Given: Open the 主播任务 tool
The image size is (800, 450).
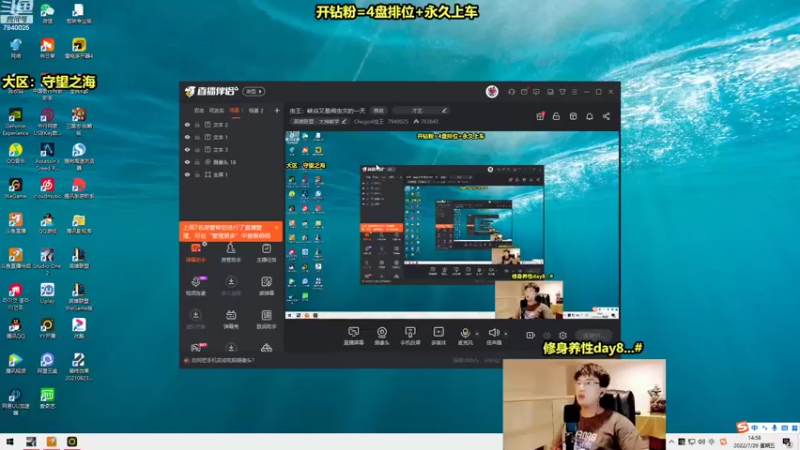Looking at the screenshot, I should (x=266, y=253).
